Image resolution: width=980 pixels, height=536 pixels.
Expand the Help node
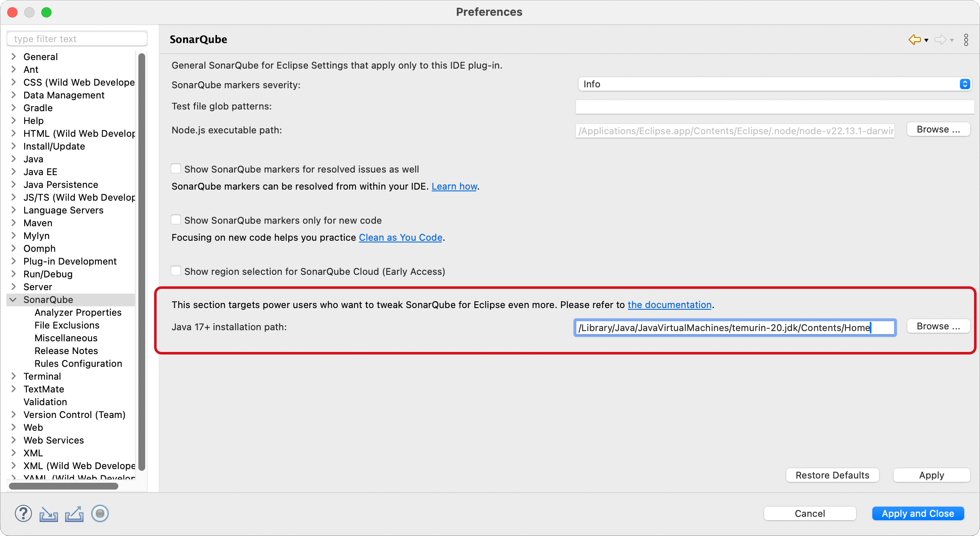[14, 120]
